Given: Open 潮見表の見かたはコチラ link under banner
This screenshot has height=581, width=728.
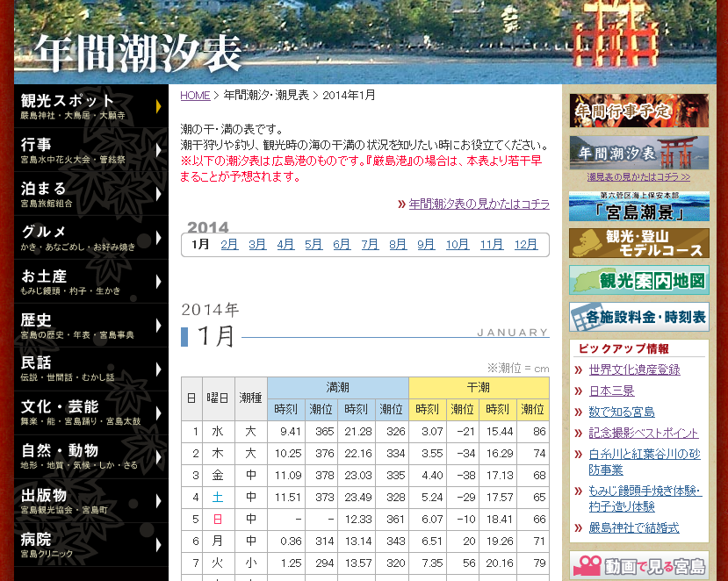Looking at the screenshot, I should click(x=638, y=177).
